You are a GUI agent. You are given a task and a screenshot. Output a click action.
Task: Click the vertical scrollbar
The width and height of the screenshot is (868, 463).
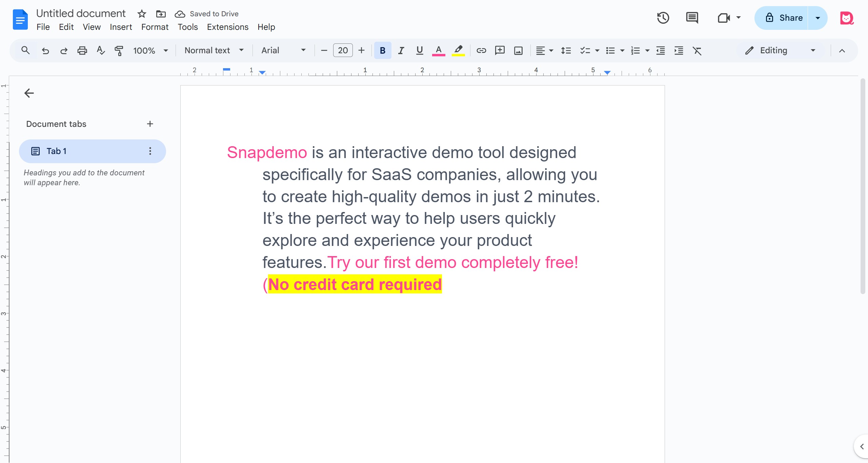pyautogui.click(x=863, y=186)
